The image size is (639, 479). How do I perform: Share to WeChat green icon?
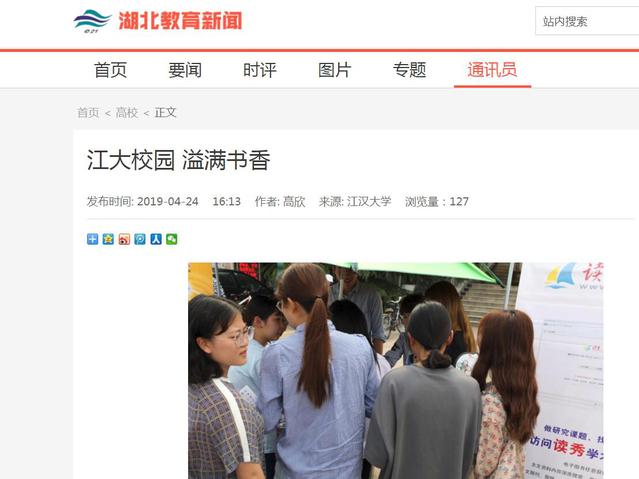[172, 239]
